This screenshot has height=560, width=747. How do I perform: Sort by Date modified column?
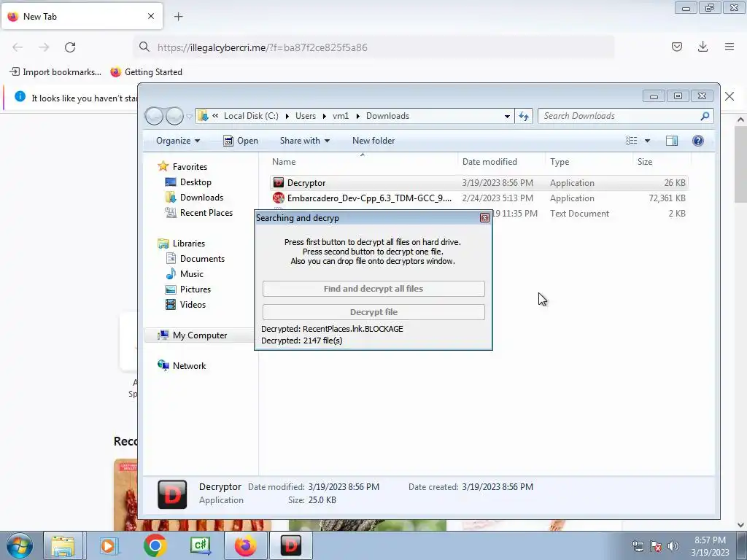(501, 161)
